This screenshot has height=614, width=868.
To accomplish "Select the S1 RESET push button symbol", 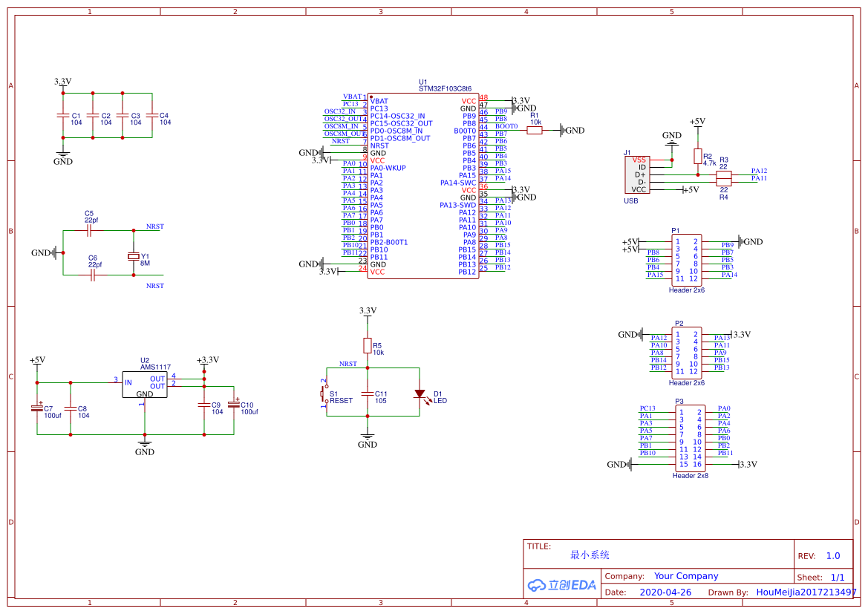I will (324, 393).
